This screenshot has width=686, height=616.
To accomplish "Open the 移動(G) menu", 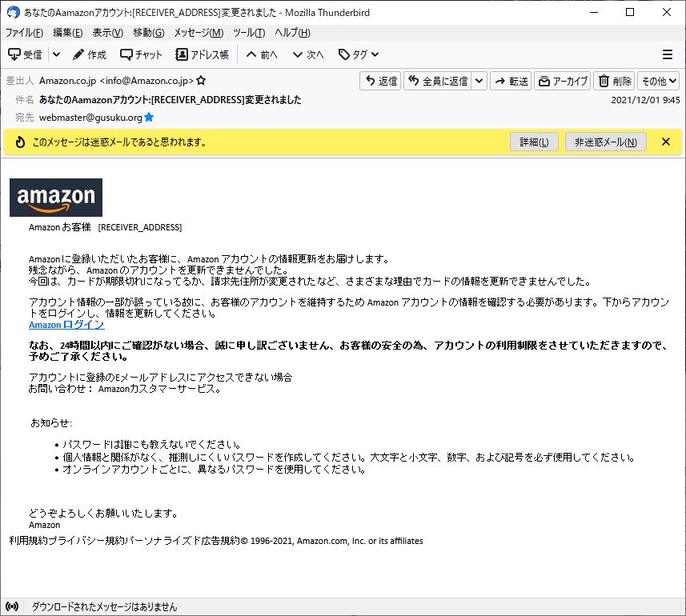I will [149, 33].
